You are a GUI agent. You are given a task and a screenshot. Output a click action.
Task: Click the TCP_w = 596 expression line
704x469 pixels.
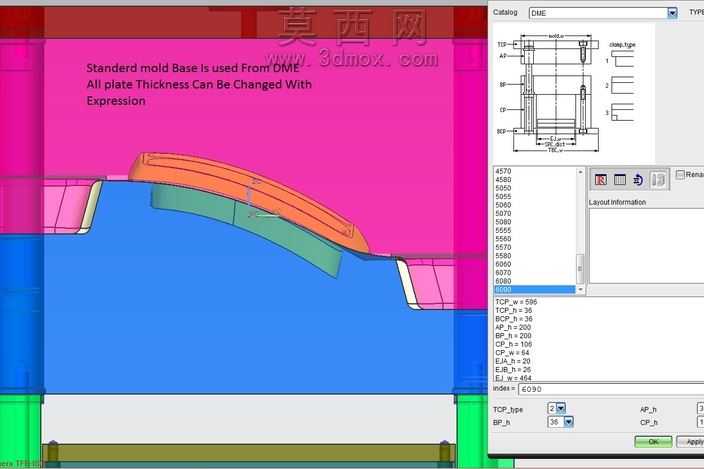tap(516, 302)
